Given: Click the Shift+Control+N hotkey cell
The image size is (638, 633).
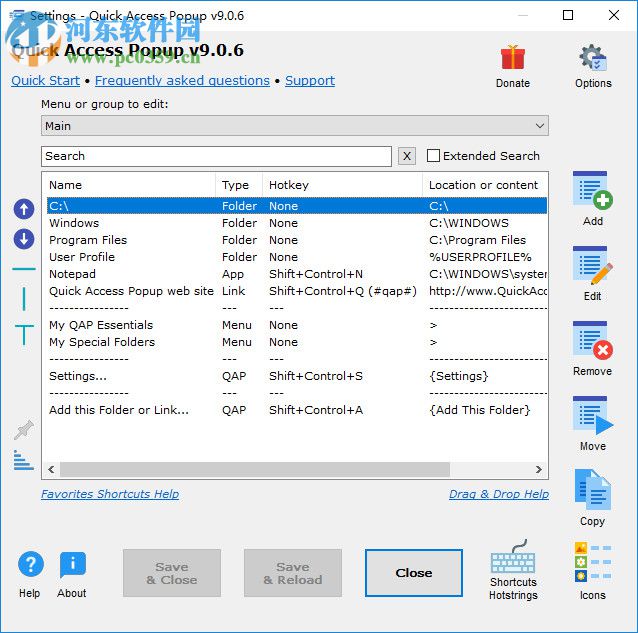Looking at the screenshot, I should [x=316, y=274].
